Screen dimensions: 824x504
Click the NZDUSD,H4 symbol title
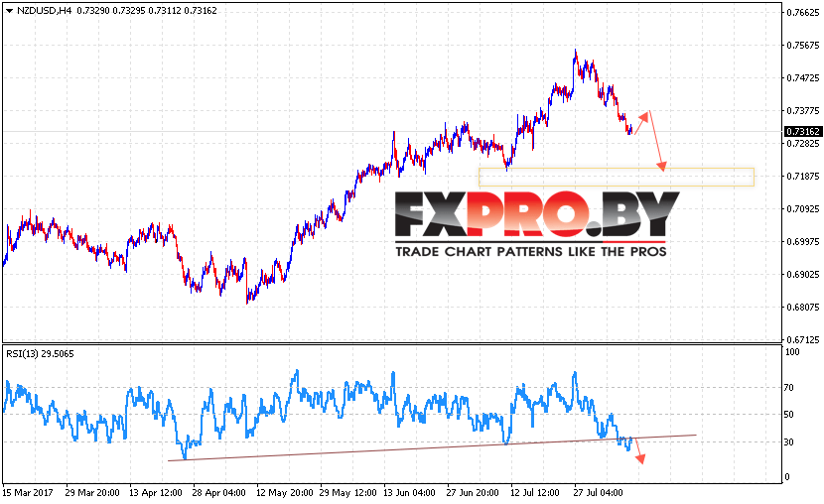point(44,11)
